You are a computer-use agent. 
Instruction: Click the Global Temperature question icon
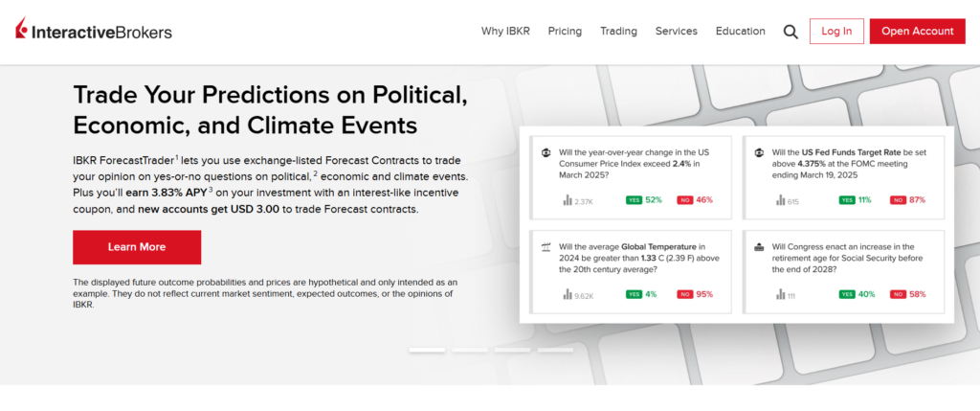[x=546, y=246]
